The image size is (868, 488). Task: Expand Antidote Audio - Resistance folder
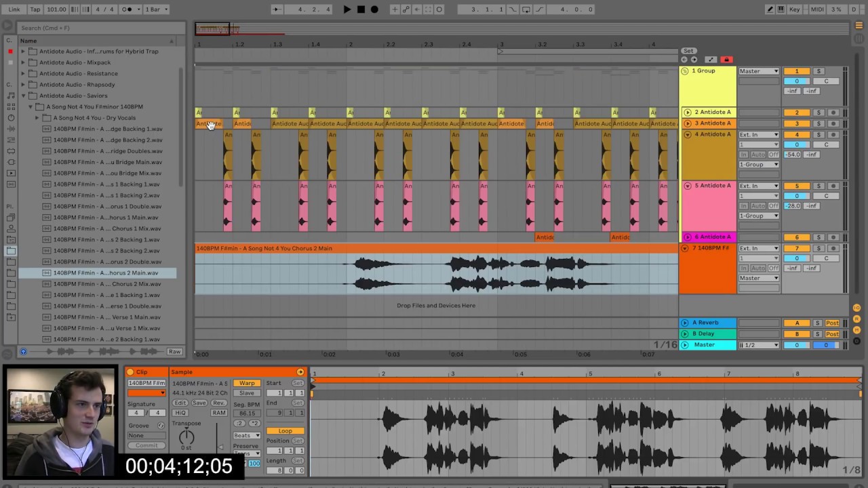pos(23,73)
